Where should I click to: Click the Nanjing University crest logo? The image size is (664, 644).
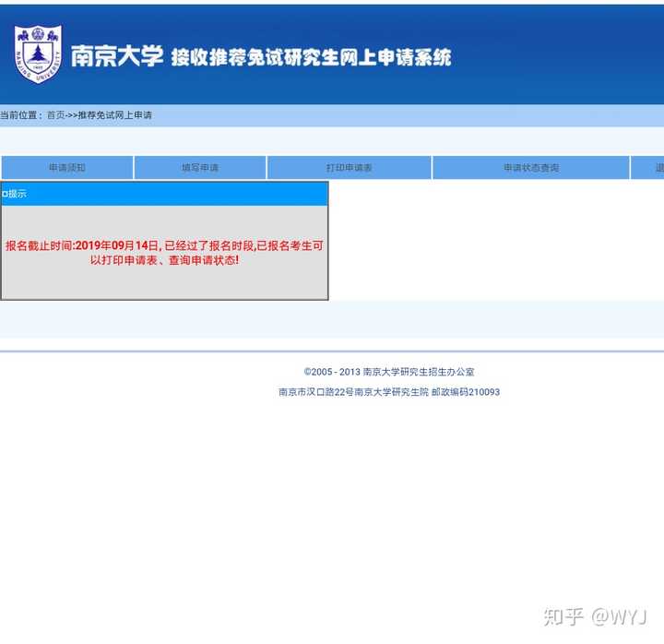[38, 54]
